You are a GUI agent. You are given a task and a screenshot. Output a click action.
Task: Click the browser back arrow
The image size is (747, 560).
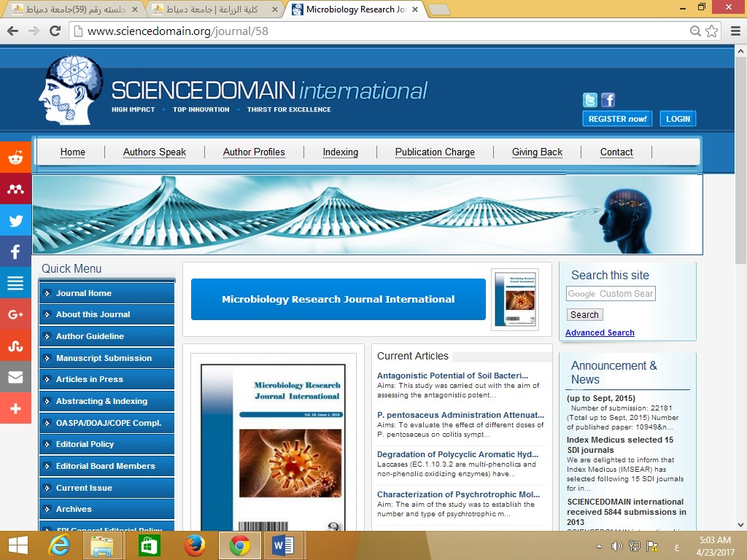(13, 31)
